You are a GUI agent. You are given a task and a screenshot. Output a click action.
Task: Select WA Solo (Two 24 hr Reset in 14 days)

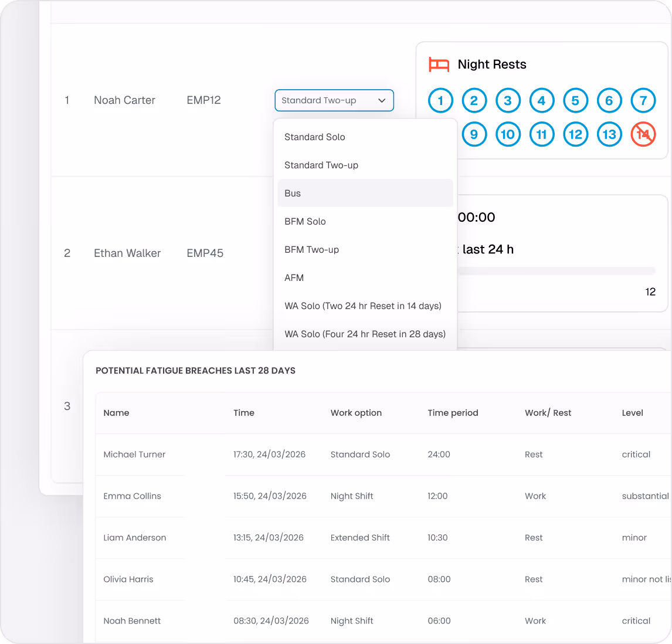(365, 306)
